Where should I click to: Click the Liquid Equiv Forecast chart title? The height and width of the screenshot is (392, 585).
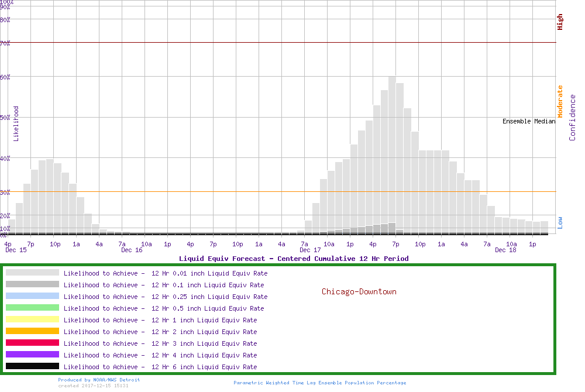[294, 258]
